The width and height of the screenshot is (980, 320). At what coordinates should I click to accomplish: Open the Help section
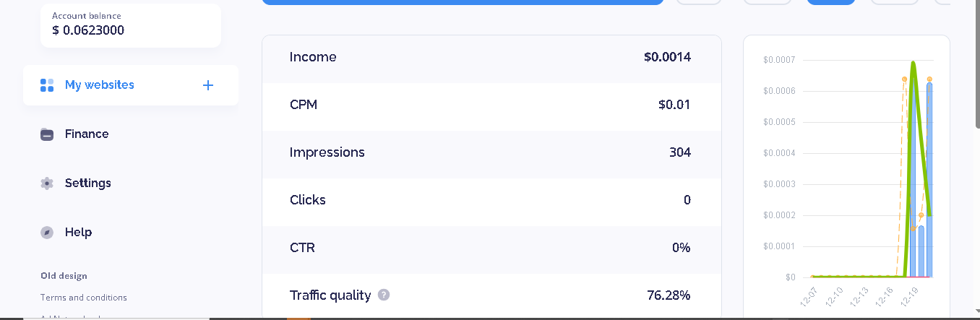(78, 233)
